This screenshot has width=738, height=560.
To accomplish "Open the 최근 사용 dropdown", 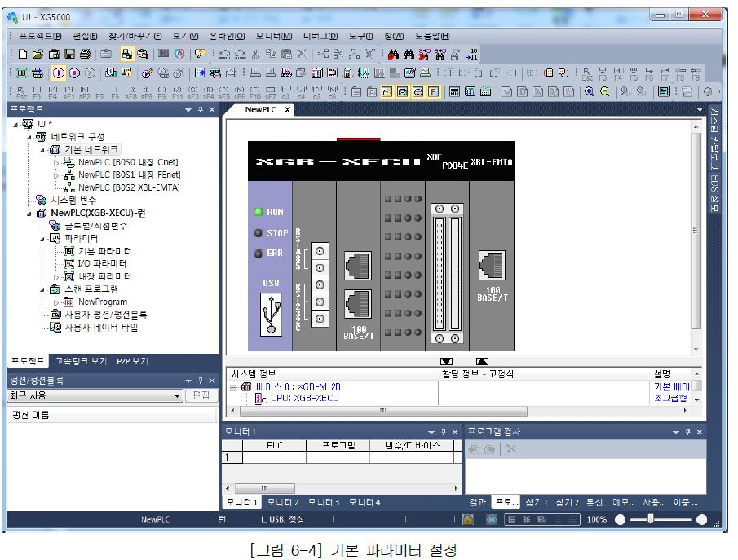I will [x=177, y=396].
